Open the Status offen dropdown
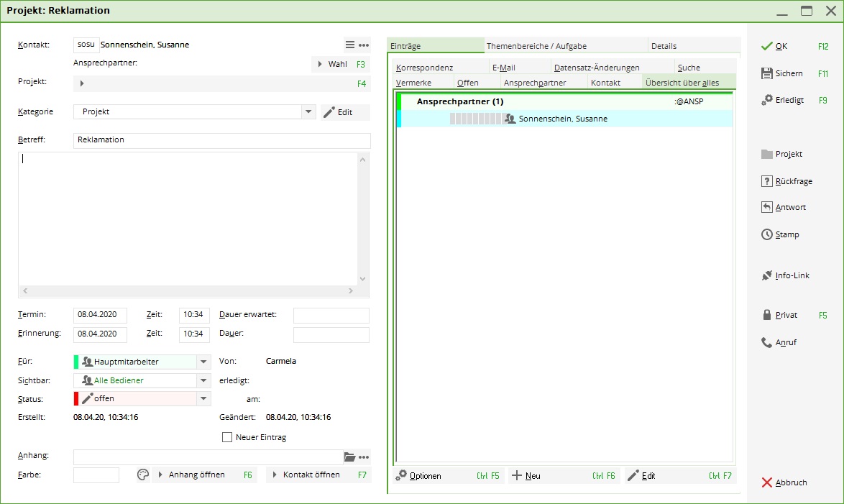This screenshot has width=844, height=504. point(203,398)
